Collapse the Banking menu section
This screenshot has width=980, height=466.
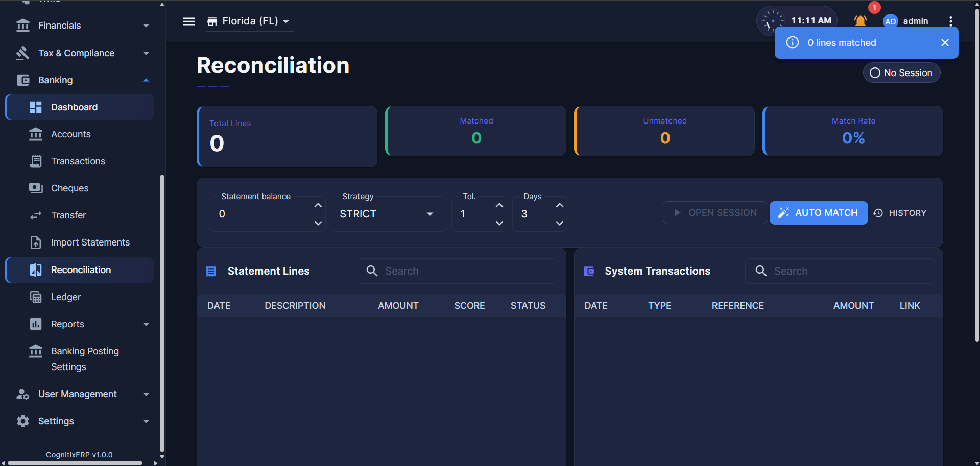pos(146,80)
